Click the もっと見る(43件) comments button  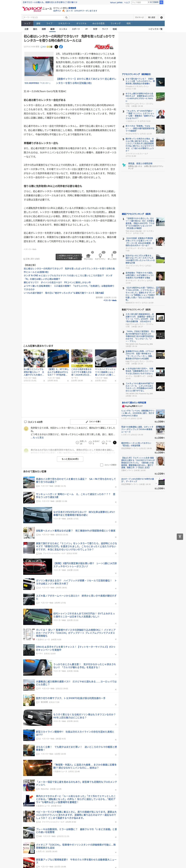pos(70,459)
